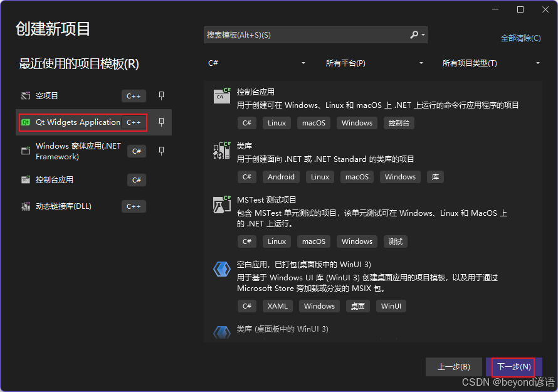
Task: Click the 库 tag under 类库
Action: [x=435, y=177]
